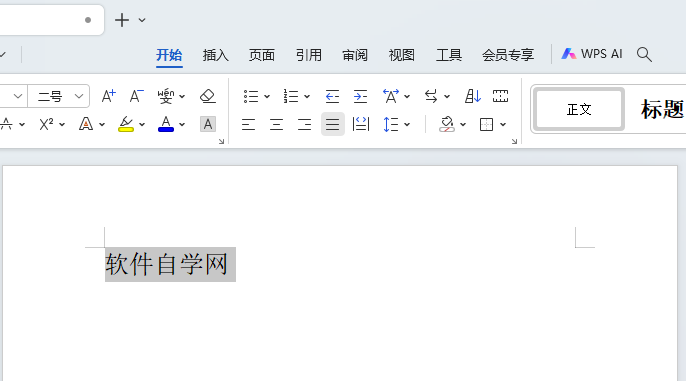Click the strikethrough icon dropdown arrow
This screenshot has height=381, width=686.
click(x=22, y=125)
